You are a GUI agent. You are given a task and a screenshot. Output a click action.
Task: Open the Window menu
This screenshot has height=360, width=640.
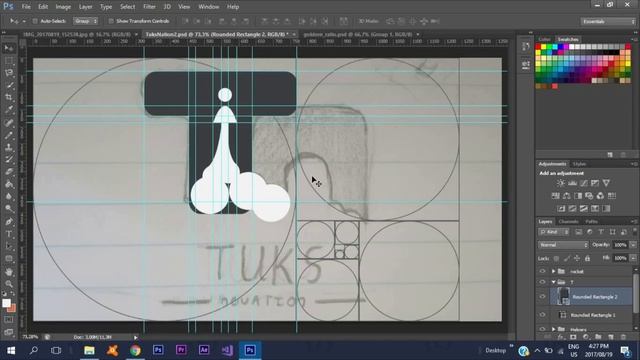(x=209, y=7)
